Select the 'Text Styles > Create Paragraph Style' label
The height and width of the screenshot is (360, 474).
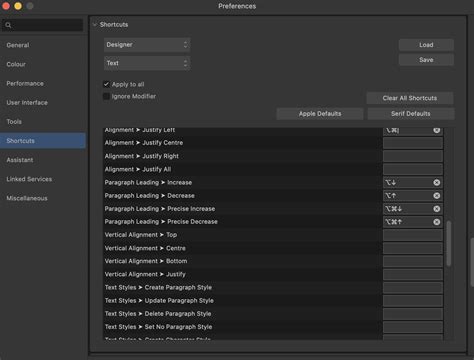tap(158, 287)
